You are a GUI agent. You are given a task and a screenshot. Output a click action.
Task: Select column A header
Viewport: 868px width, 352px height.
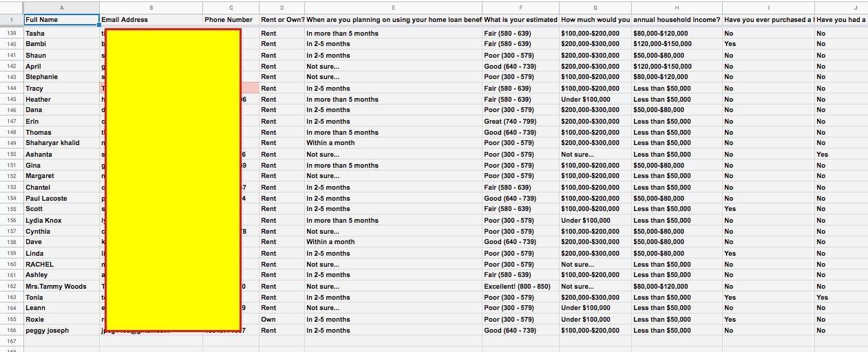pyautogui.click(x=62, y=8)
